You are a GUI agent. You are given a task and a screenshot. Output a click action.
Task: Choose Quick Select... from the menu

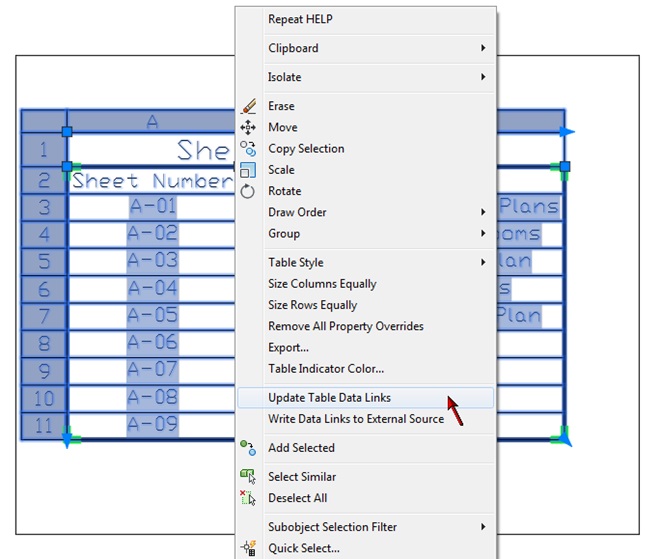click(366, 548)
